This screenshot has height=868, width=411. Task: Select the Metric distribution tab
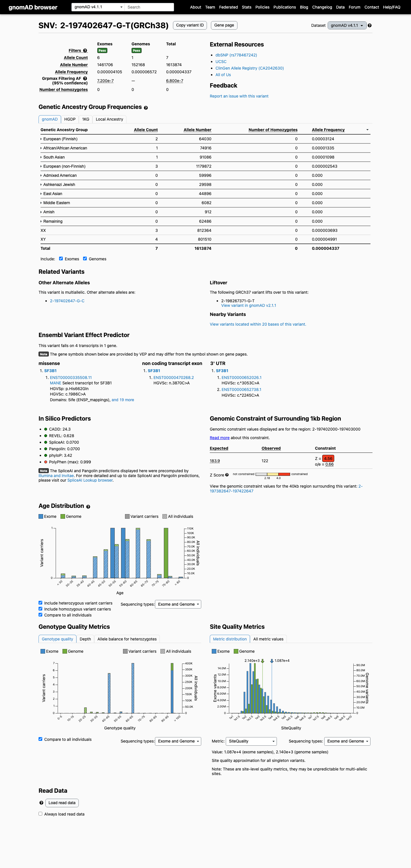230,639
